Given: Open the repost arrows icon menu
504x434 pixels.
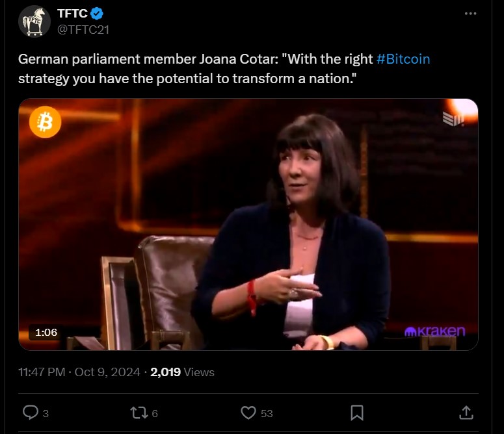Looking at the screenshot, I should point(139,413).
